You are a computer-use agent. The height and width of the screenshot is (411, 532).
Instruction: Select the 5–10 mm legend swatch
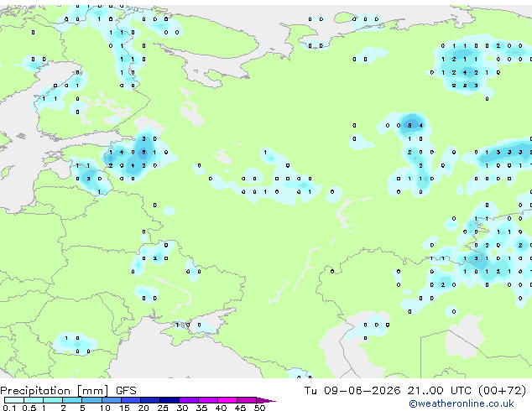pyautogui.click(x=91, y=400)
